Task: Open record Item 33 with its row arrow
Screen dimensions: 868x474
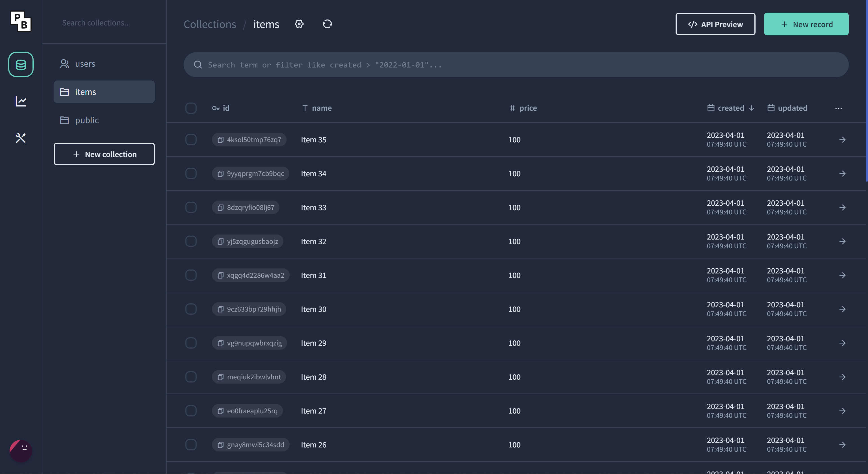Action: pos(842,208)
